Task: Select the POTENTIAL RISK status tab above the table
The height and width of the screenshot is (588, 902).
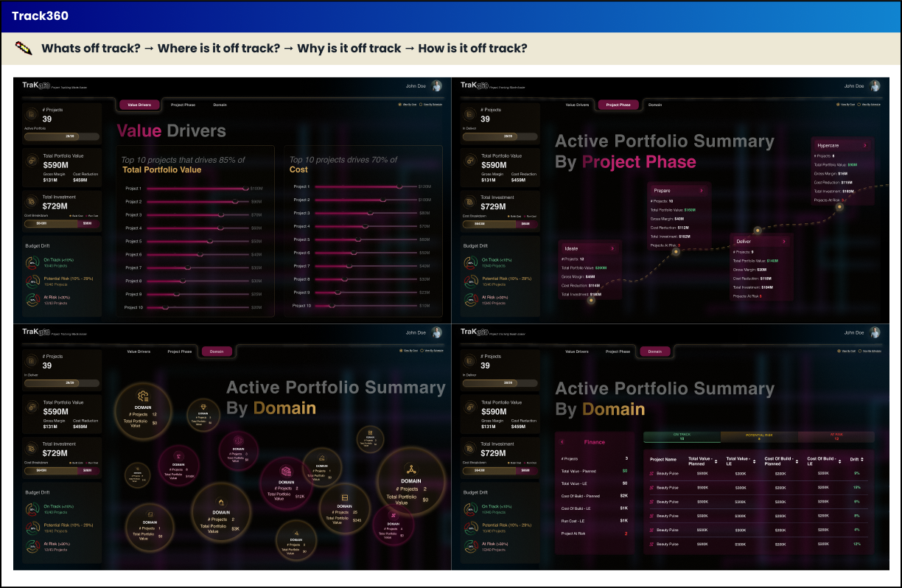Action: pos(759,437)
